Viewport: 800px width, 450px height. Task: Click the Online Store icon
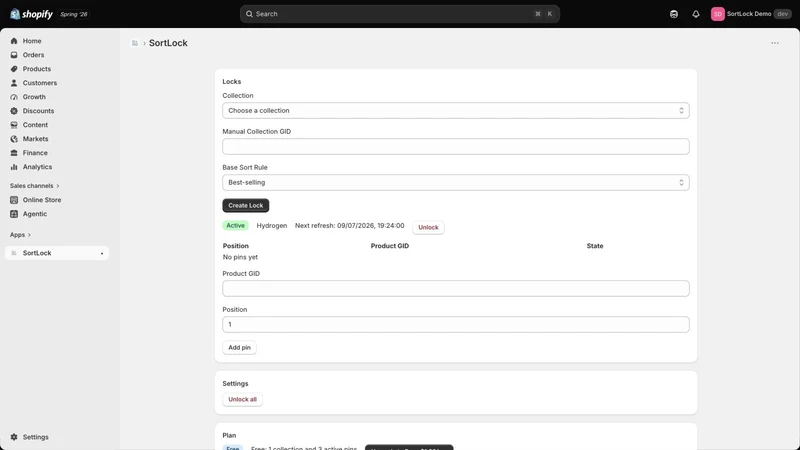(x=14, y=200)
